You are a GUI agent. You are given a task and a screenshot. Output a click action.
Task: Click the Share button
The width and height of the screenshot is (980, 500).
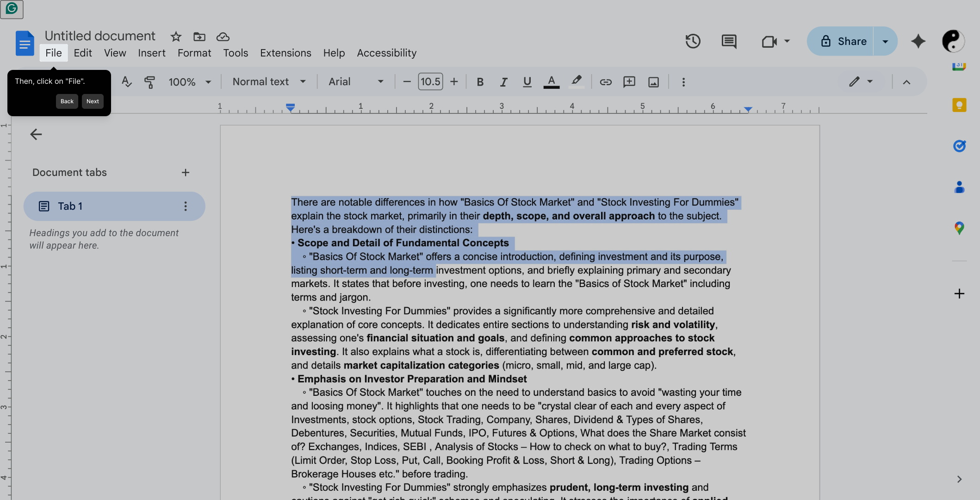tap(841, 41)
